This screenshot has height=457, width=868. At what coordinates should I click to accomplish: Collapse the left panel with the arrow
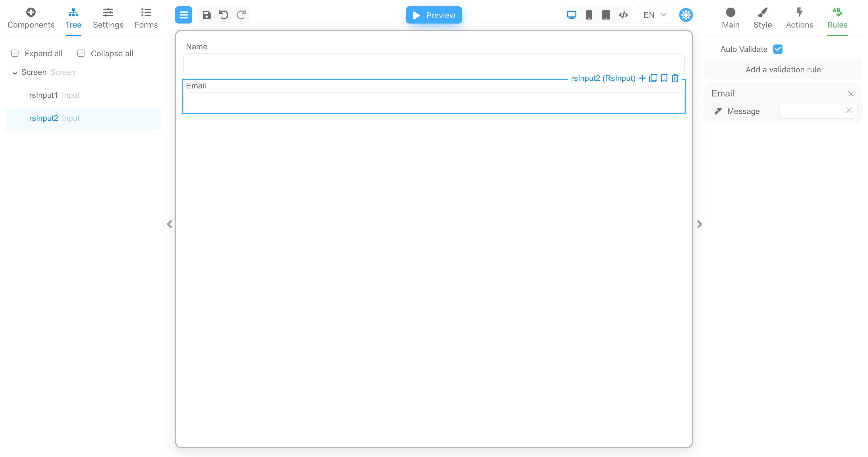pos(169,224)
